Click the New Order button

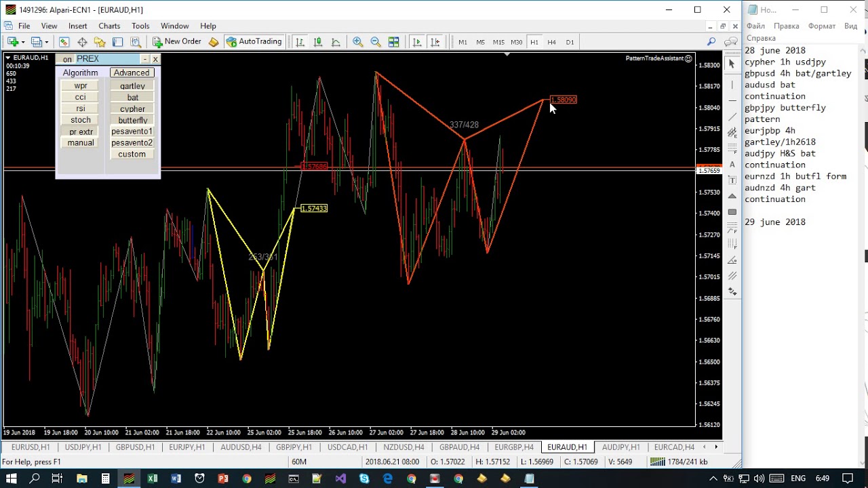tap(176, 42)
